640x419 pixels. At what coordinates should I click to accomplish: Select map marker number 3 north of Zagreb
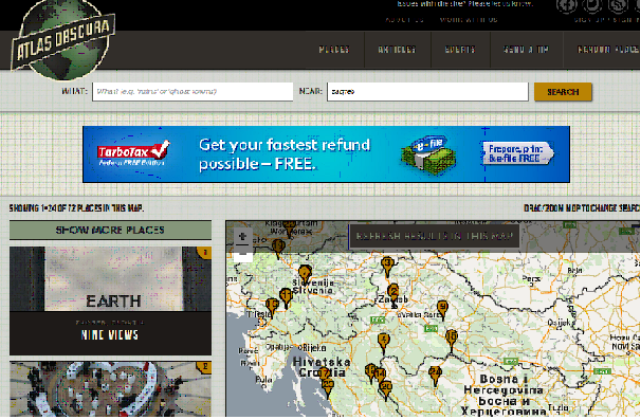(387, 266)
